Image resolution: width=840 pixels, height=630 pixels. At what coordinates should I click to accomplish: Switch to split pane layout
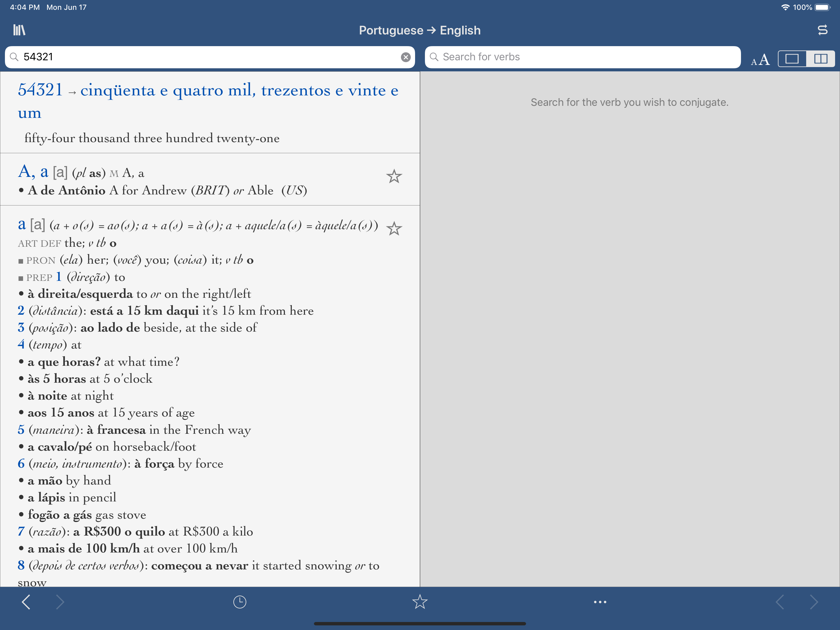pos(820,58)
